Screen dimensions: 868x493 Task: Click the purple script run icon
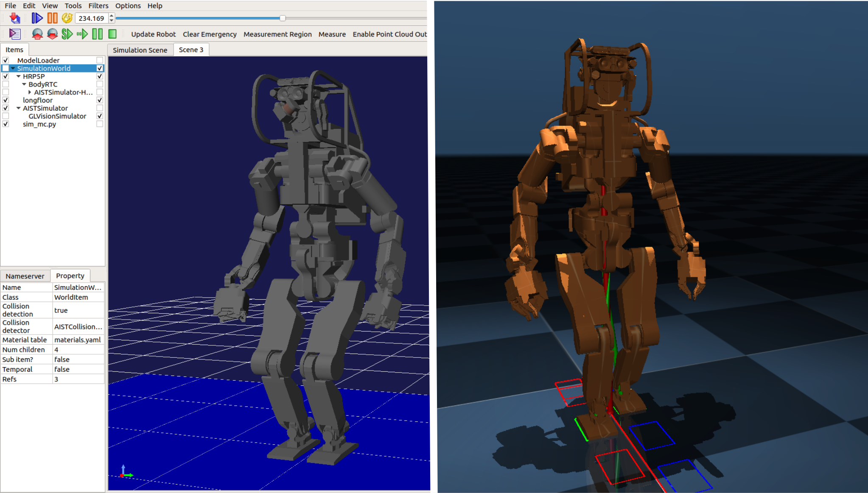click(15, 34)
